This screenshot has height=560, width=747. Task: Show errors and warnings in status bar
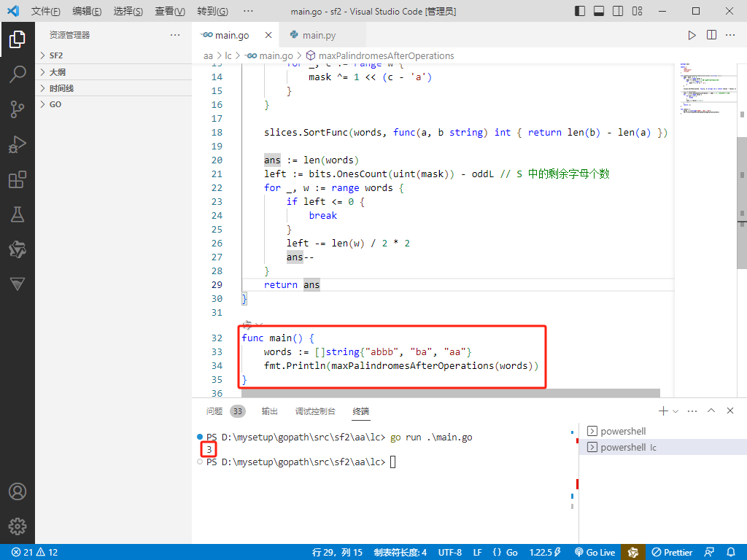pos(34,553)
